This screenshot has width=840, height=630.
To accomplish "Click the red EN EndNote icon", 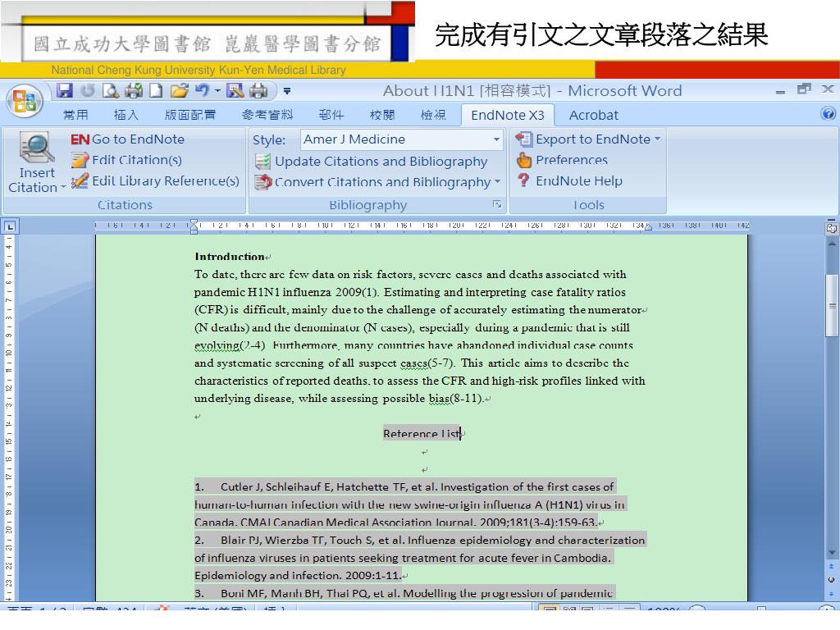I will click(80, 139).
